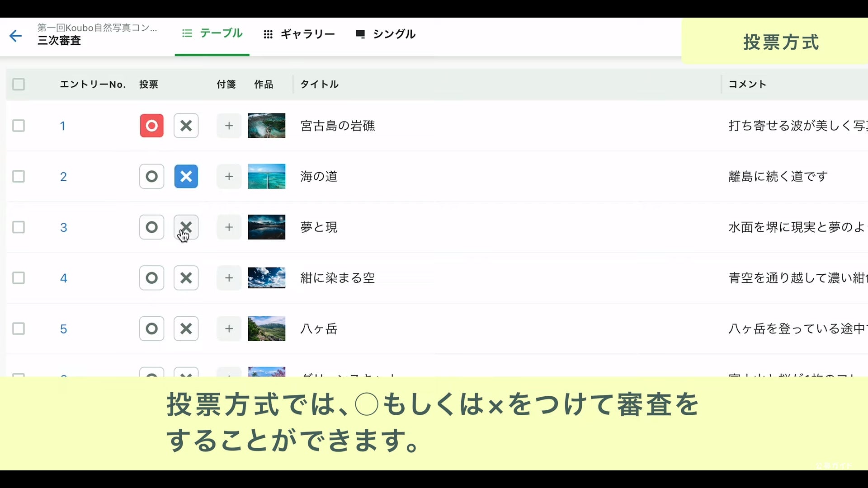Vote circle for entry 1
This screenshot has width=868, height=488.
coord(151,126)
